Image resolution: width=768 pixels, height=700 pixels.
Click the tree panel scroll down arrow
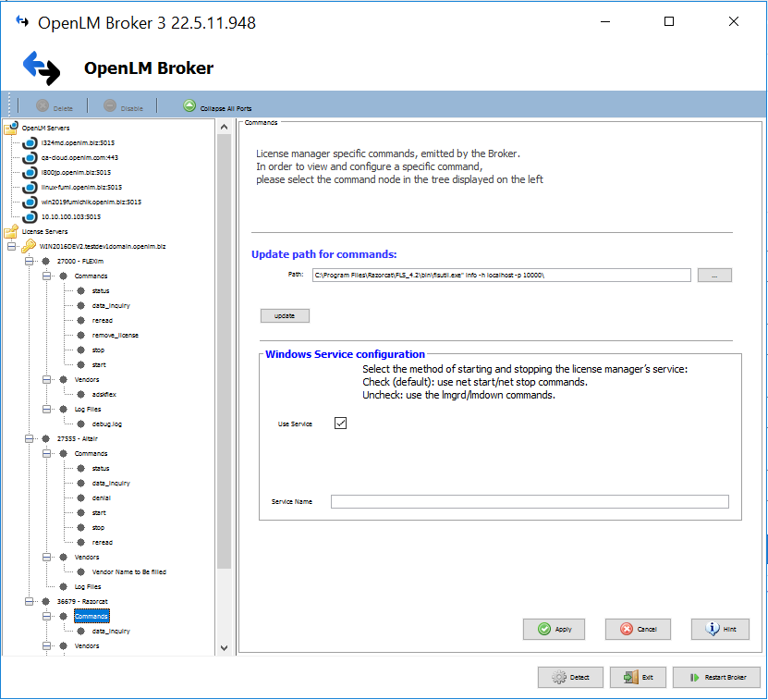pyautogui.click(x=224, y=647)
